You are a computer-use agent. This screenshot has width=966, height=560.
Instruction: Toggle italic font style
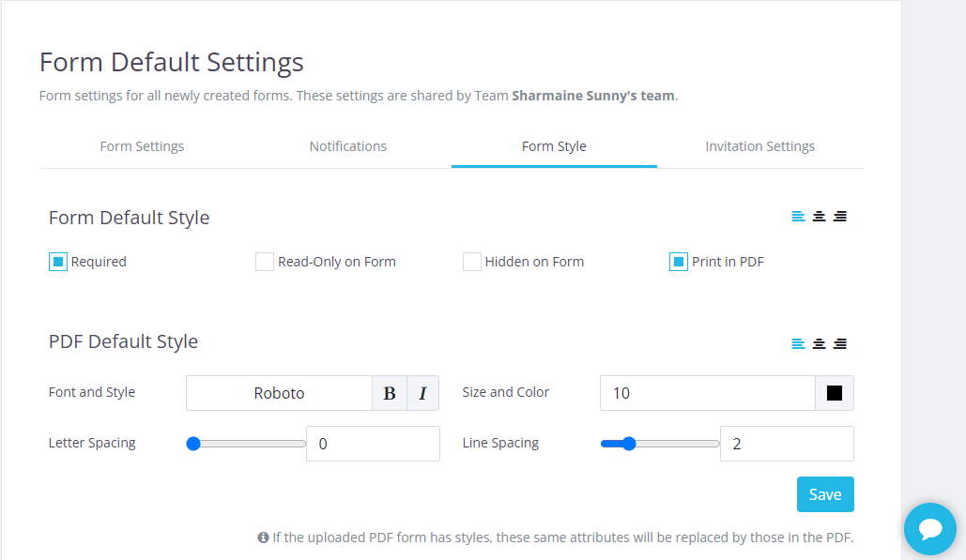[x=422, y=393]
